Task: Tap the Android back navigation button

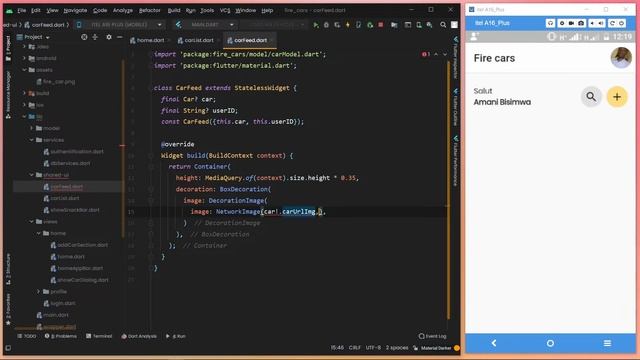Action: [x=493, y=343]
